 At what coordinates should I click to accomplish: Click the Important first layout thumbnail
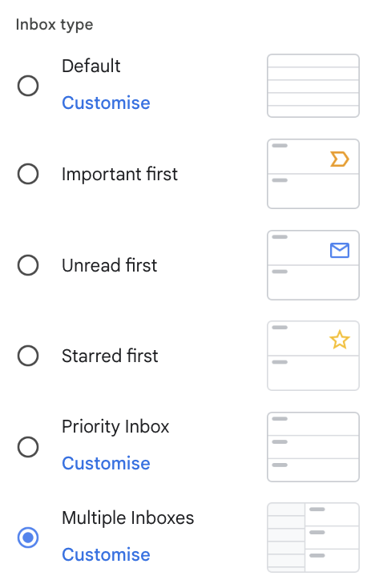(x=313, y=174)
